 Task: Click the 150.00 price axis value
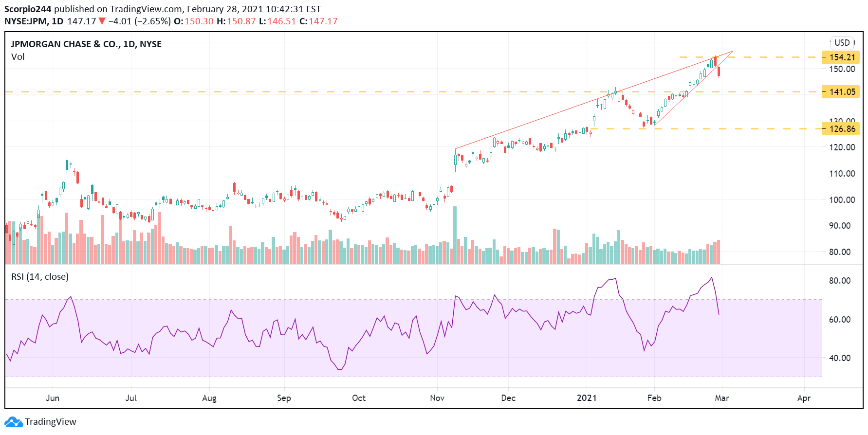[x=842, y=69]
